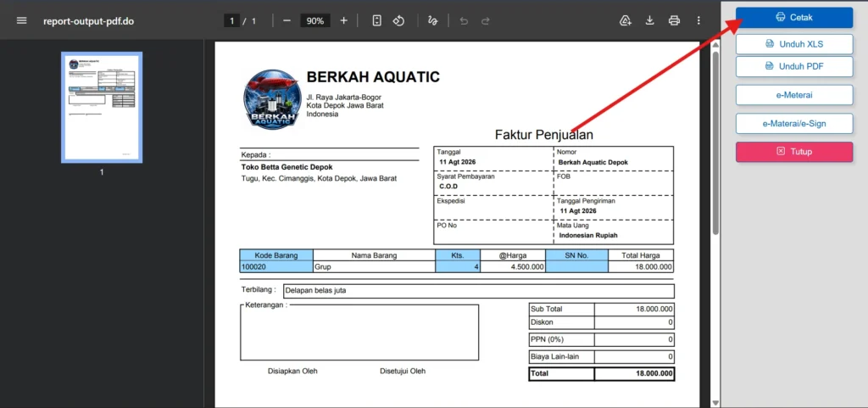Rotate the document counterclockwise
The height and width of the screenshot is (408, 868).
pyautogui.click(x=398, y=21)
